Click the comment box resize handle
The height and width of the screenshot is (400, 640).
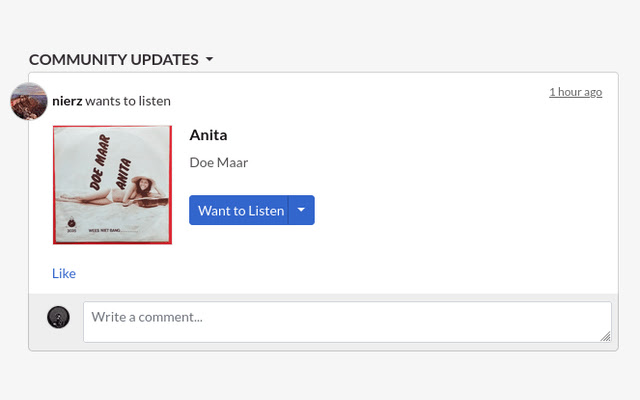click(x=605, y=337)
